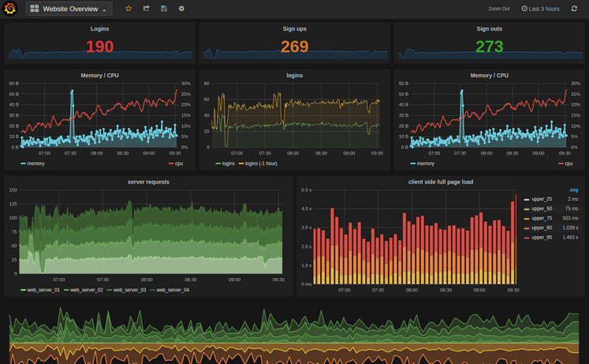
Task: Click the grid icon beside Website Overview
Action: 35,9
